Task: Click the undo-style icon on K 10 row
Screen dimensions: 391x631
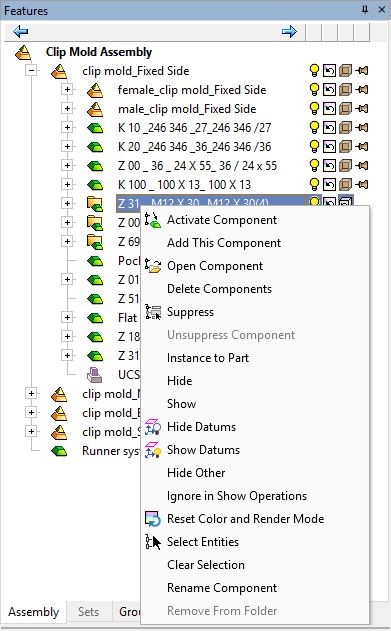Action: [329, 128]
